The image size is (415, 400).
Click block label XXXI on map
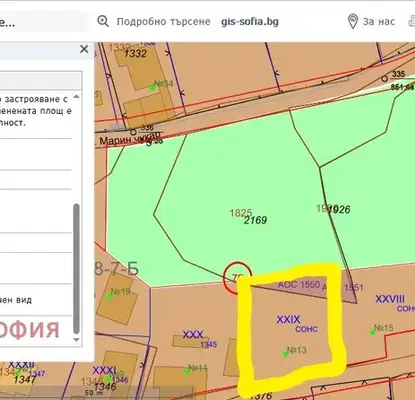click(104, 370)
